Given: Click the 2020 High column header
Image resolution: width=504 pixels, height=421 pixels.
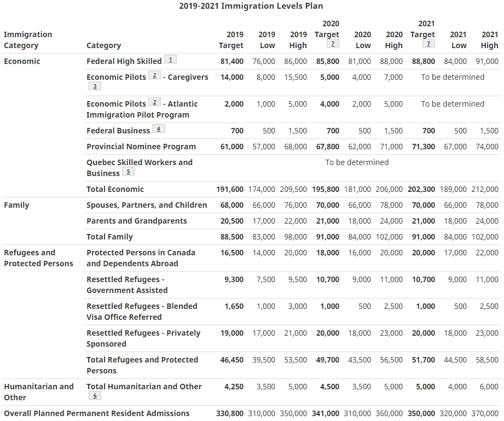Looking at the screenshot, I should coord(394,40).
